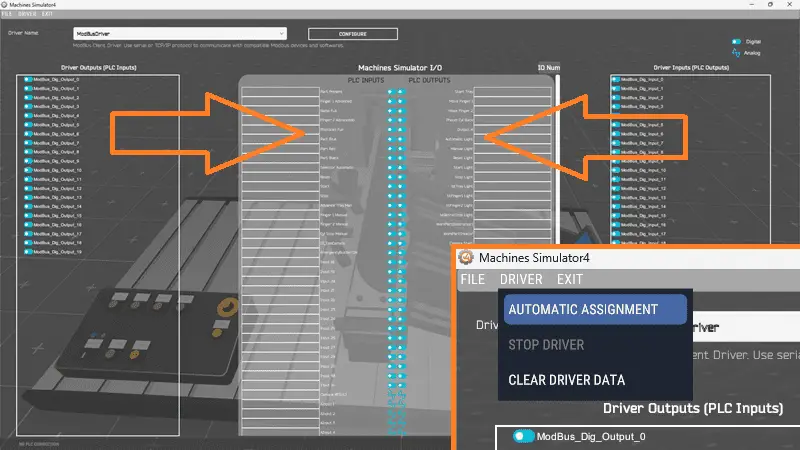Image resolution: width=800 pixels, height=450 pixels.
Task: Click the digital icon of ModBus_Dig_Input_0
Action: point(616,80)
